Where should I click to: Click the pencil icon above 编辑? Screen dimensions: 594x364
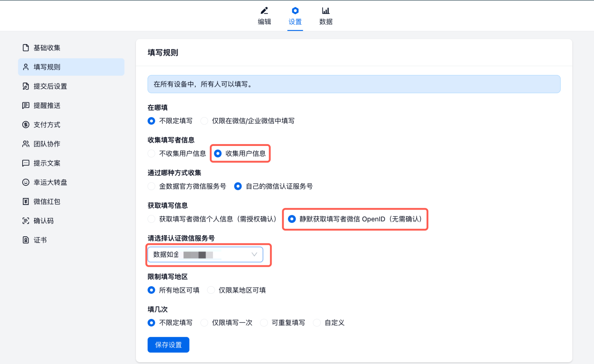[264, 11]
